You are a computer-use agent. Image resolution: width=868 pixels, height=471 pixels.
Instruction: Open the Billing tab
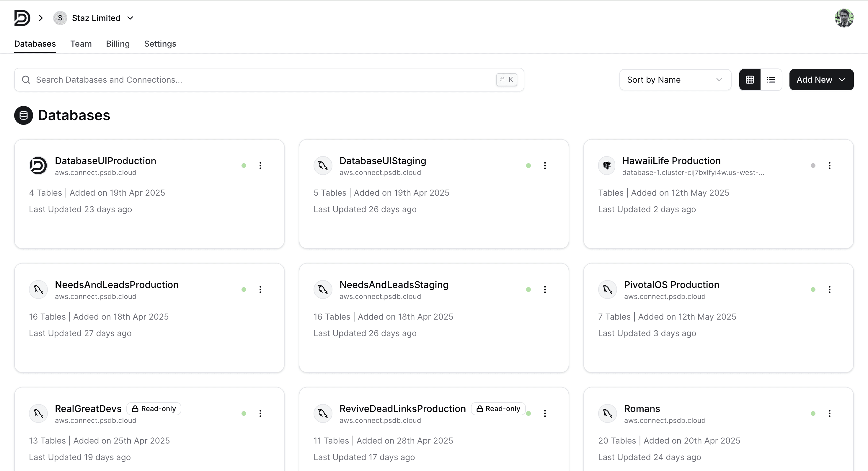pos(118,44)
